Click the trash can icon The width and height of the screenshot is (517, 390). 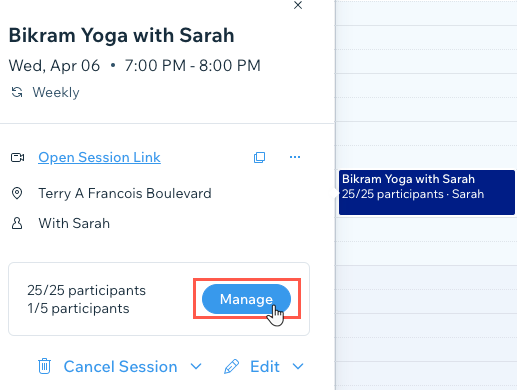point(44,366)
